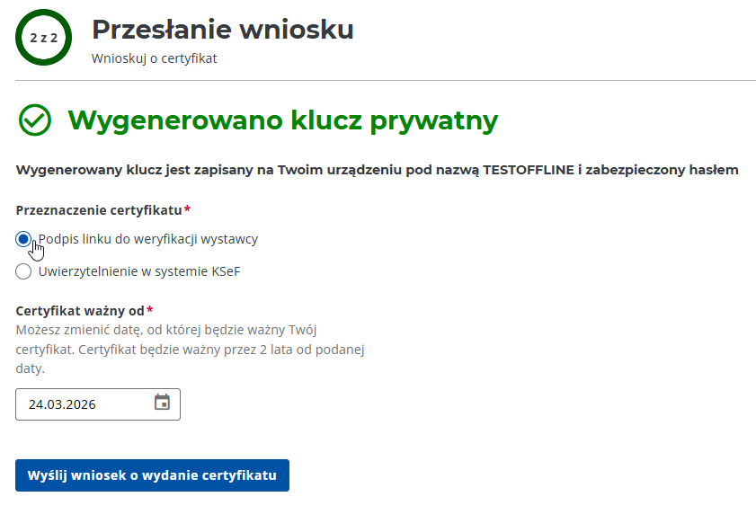
Task: Click the green success checkmark icon
Action: [35, 120]
